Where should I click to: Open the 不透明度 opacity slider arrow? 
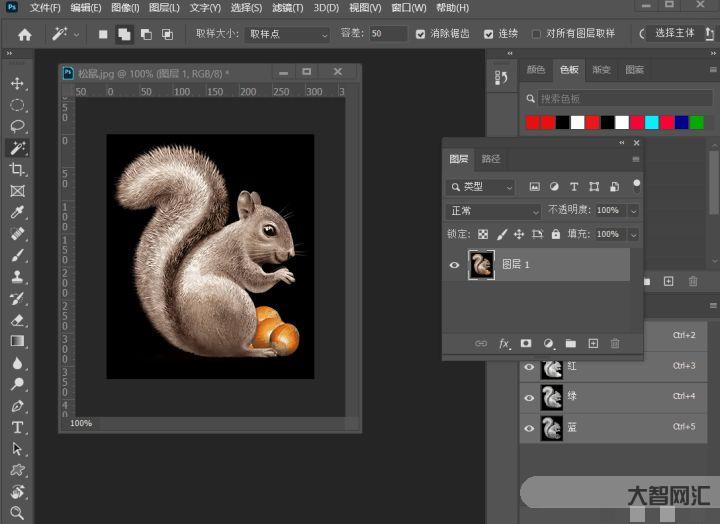click(x=633, y=211)
